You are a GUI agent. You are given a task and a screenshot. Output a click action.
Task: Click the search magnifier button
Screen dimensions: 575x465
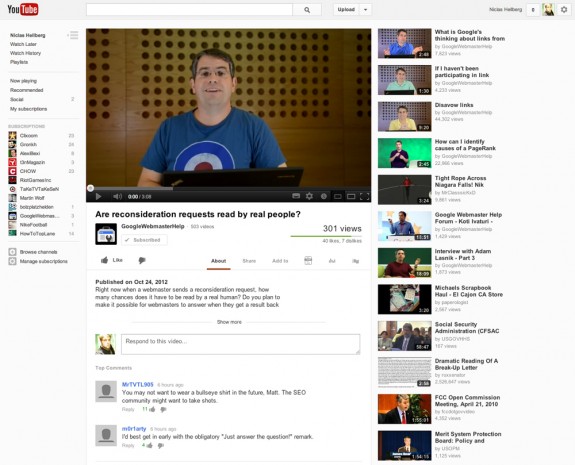307,10
